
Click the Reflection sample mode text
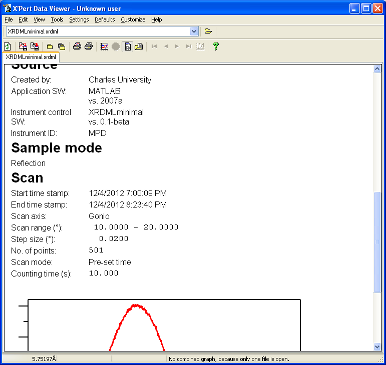click(x=28, y=163)
